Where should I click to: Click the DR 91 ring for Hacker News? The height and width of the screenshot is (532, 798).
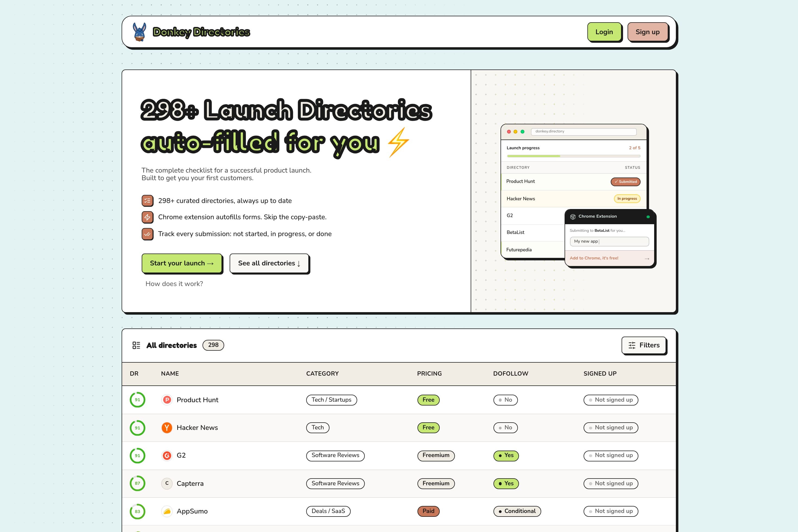tap(137, 428)
